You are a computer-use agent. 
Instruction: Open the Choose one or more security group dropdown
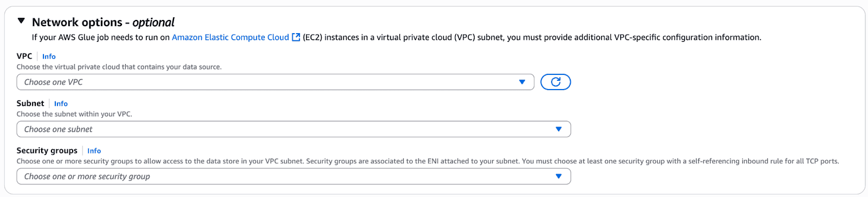[293, 176]
